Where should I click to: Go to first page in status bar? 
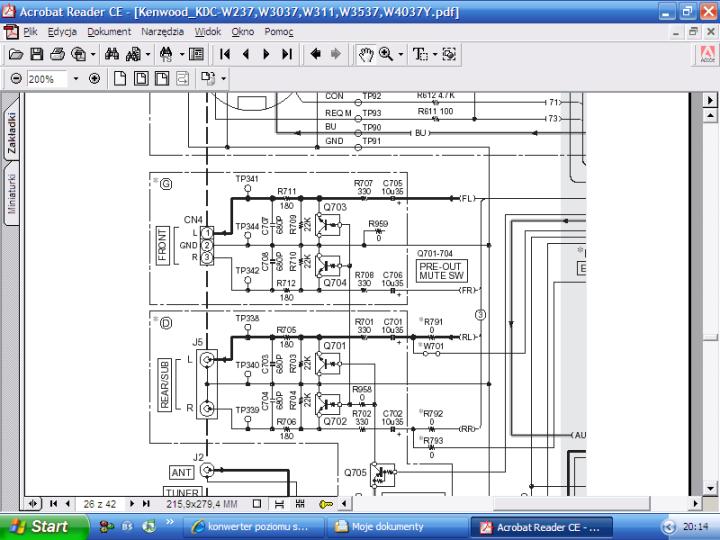click(x=53, y=504)
